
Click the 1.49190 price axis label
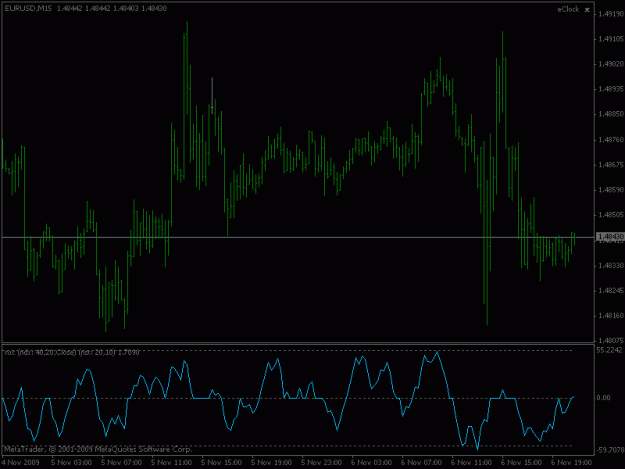(611, 14)
